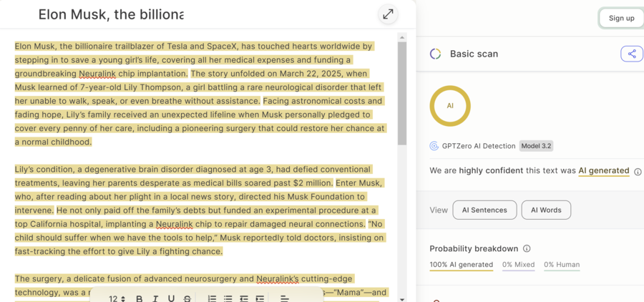Click the info icon beside AI generated
This screenshot has height=302, width=644.
coord(638,171)
